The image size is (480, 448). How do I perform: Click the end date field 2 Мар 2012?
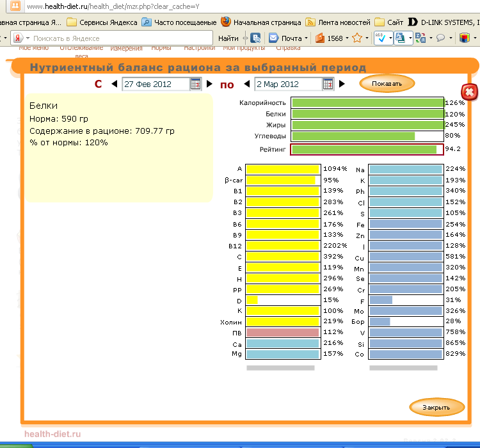[x=287, y=84]
